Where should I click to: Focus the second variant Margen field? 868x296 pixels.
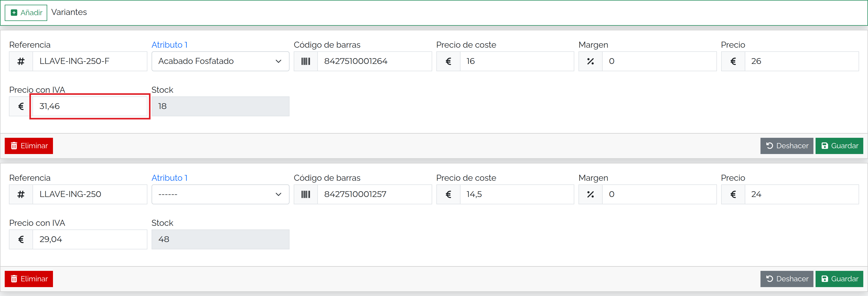pos(660,194)
